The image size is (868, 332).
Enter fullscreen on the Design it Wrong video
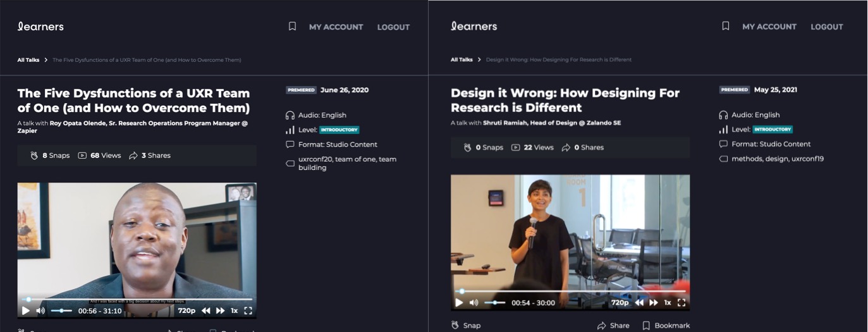(x=681, y=303)
